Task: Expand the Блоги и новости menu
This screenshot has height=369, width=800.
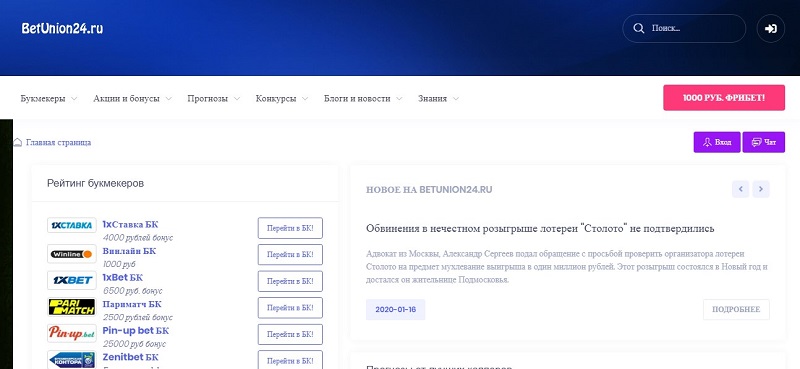Action: (363, 99)
